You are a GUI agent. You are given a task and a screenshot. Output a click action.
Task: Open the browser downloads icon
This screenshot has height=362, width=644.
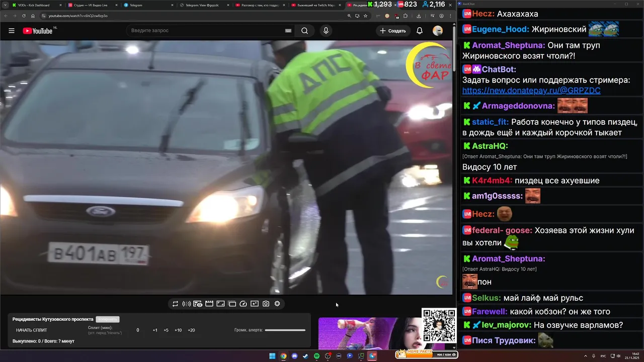pos(419,16)
